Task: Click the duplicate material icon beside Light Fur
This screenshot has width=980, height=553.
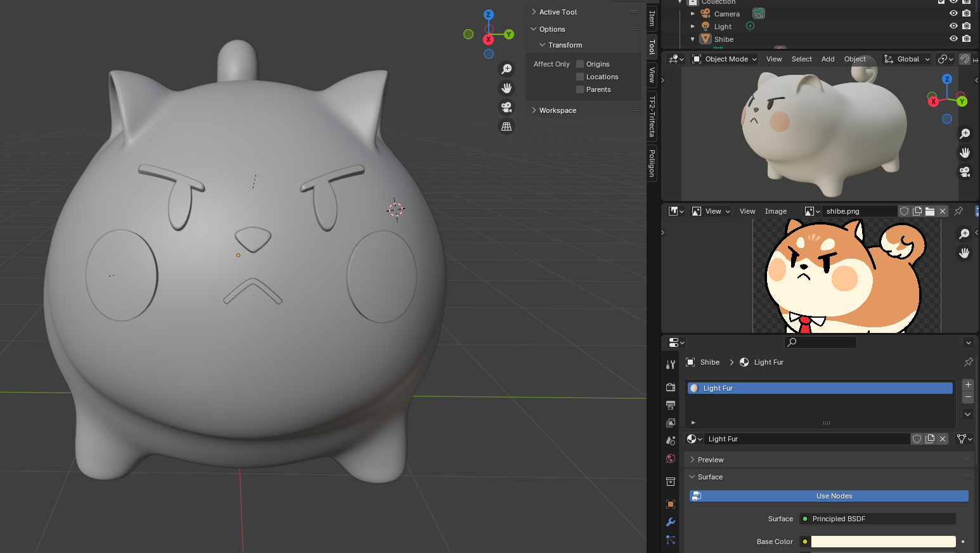Action: coord(930,439)
